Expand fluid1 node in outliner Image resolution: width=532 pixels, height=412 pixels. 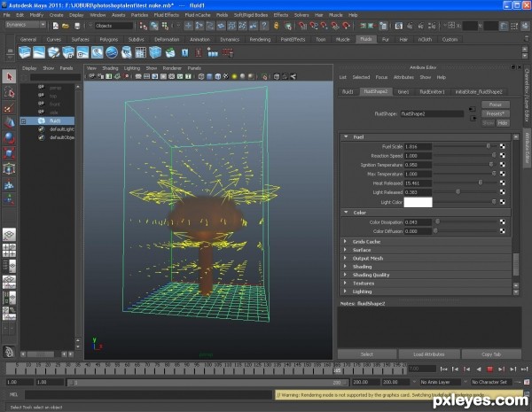23,120
